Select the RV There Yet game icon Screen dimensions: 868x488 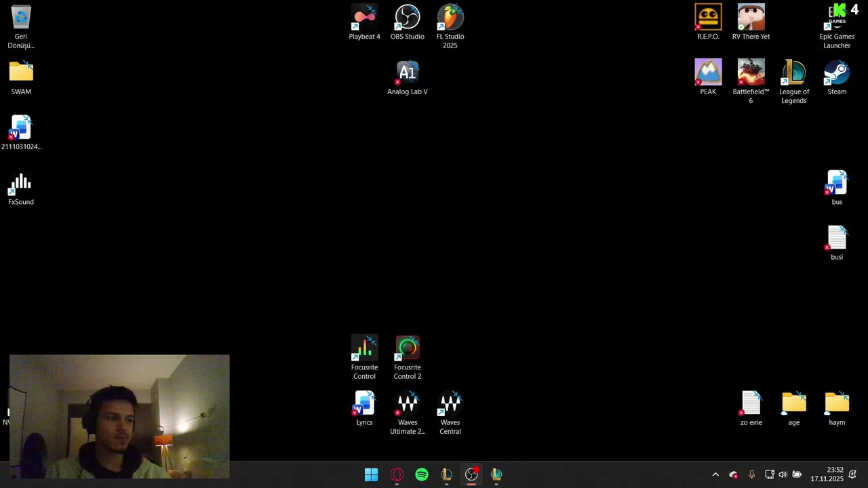[x=751, y=22]
